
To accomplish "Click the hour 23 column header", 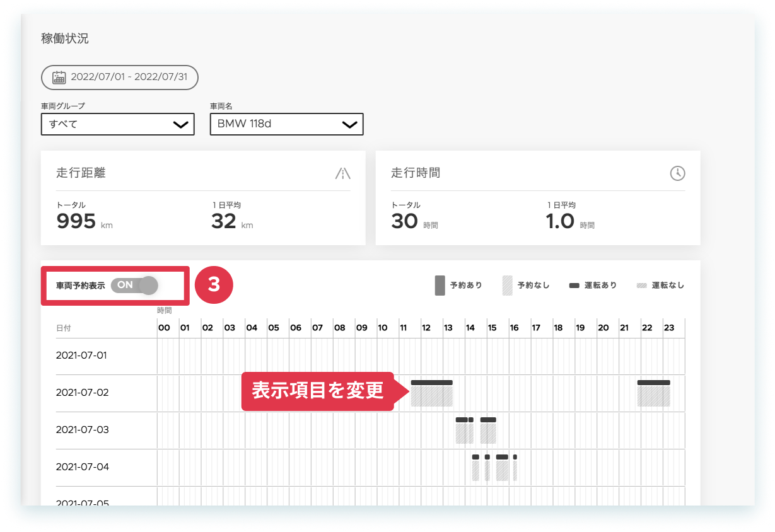I will tap(669, 328).
